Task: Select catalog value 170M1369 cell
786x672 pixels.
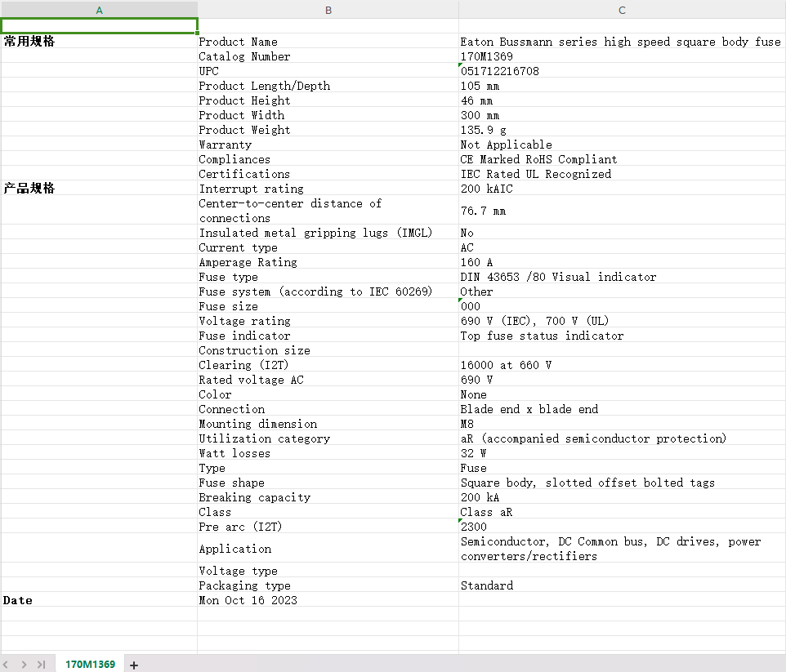Action: tap(622, 56)
